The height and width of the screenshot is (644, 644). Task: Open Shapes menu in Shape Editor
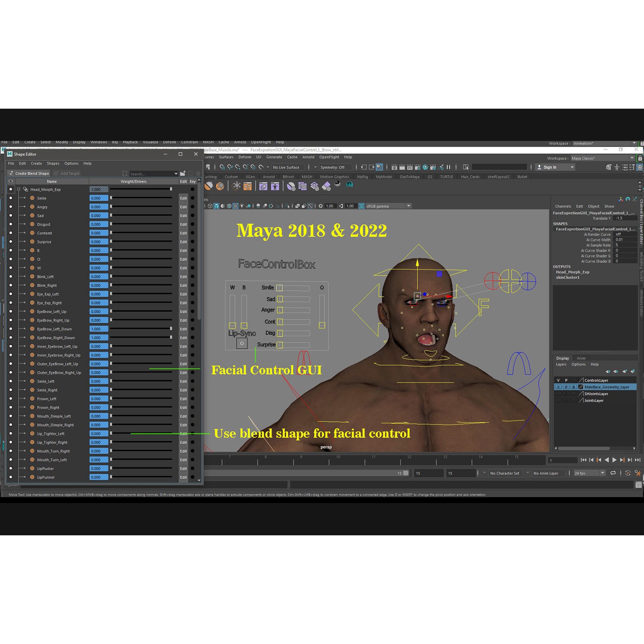[53, 163]
